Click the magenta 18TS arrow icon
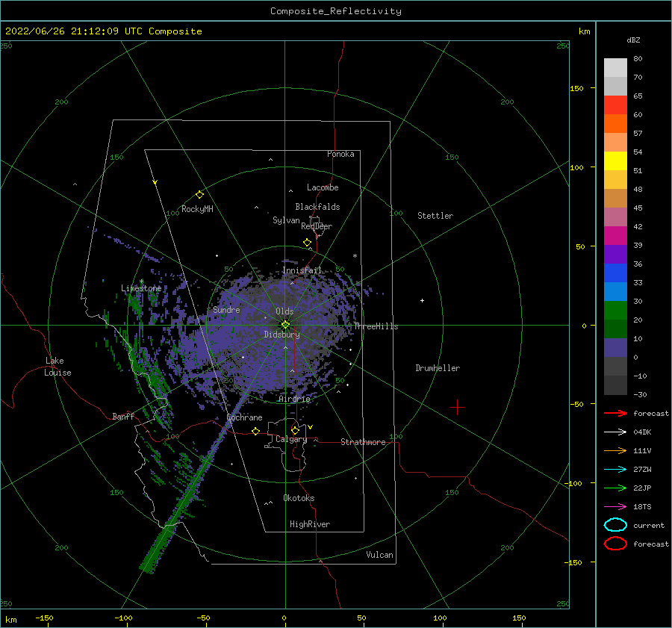The height and width of the screenshot is (628, 672). pyautogui.click(x=615, y=507)
